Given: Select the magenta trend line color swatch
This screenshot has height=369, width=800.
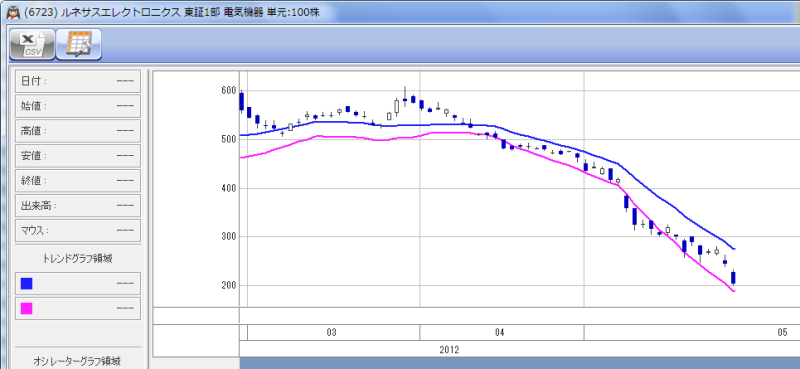Looking at the screenshot, I should 27,308.
